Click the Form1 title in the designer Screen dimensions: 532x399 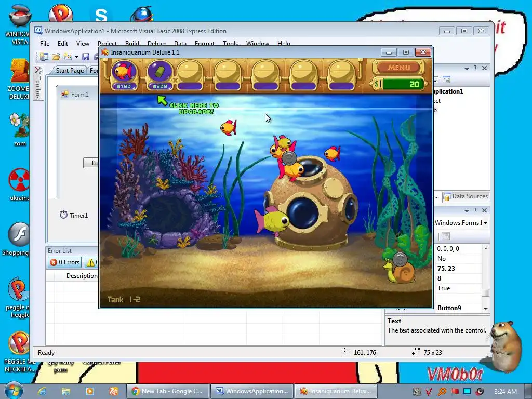[79, 95]
